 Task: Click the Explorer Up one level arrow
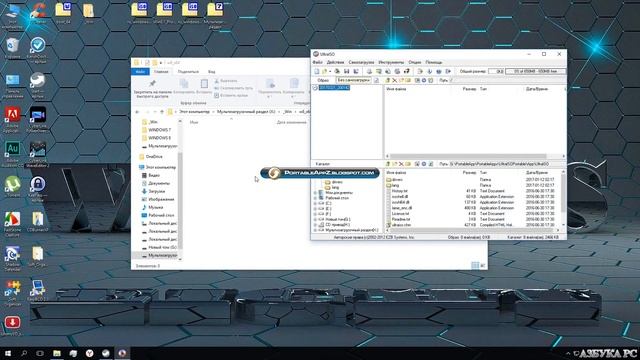pyautogui.click(x=162, y=111)
